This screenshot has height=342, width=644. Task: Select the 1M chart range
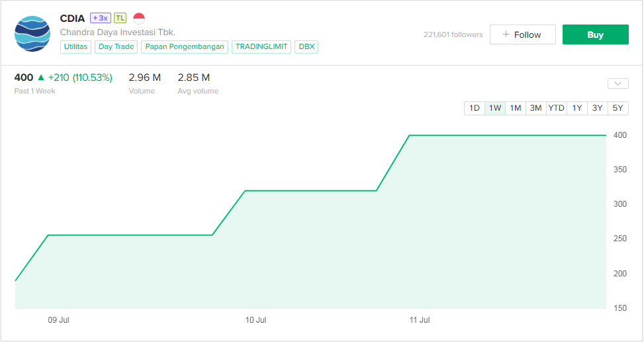[516, 108]
